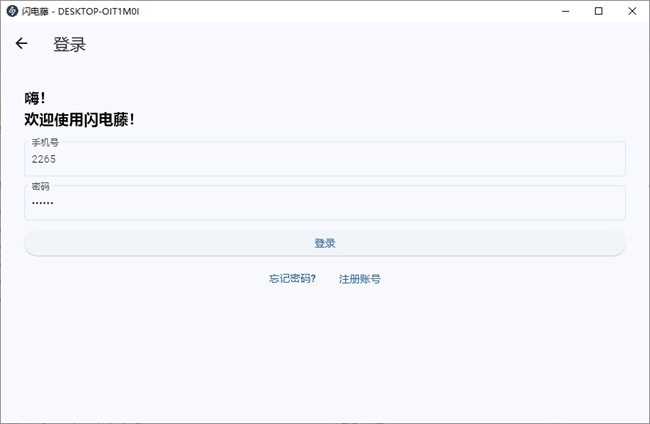Click the 嗨! greeting text

(x=35, y=98)
